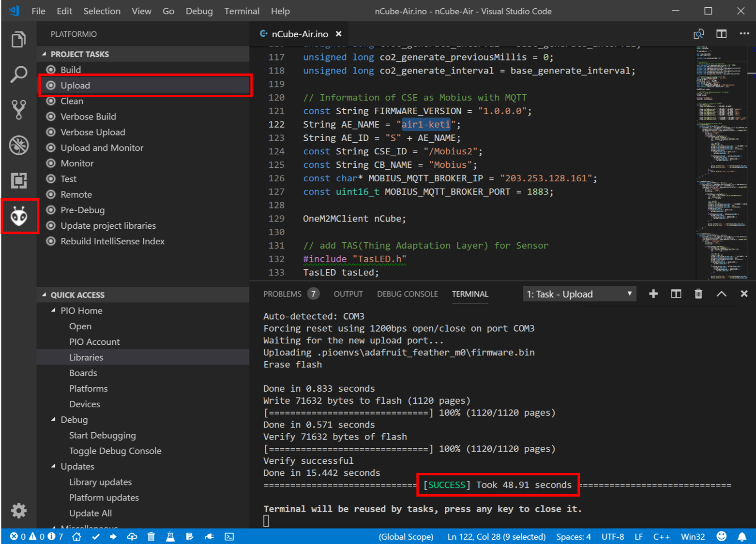Run the Monitor task in Project Tasks

144,163
